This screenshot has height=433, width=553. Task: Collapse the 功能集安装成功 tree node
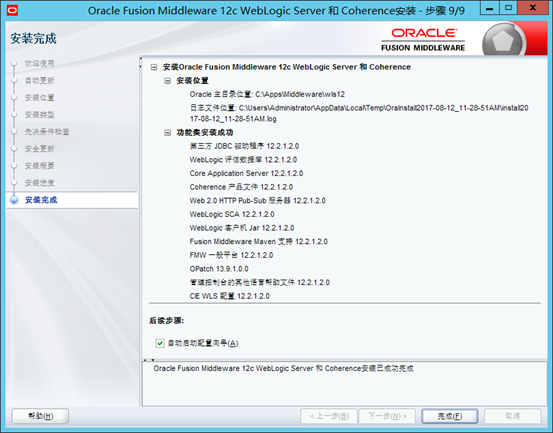click(x=168, y=133)
